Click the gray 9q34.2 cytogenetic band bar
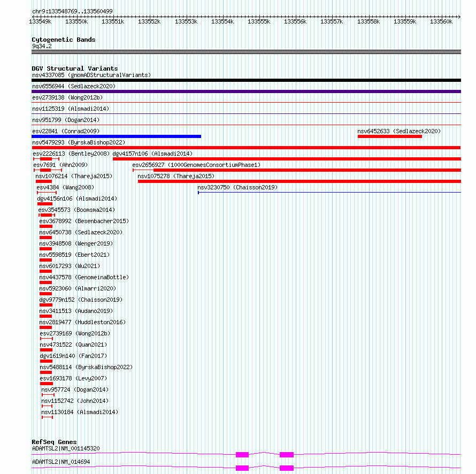The image size is (476, 474). tap(246, 52)
